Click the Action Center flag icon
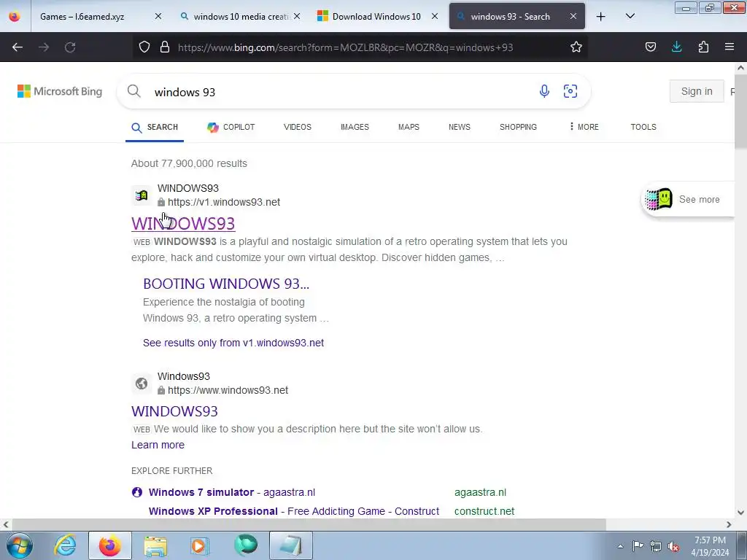The height and width of the screenshot is (560, 747). click(638, 546)
